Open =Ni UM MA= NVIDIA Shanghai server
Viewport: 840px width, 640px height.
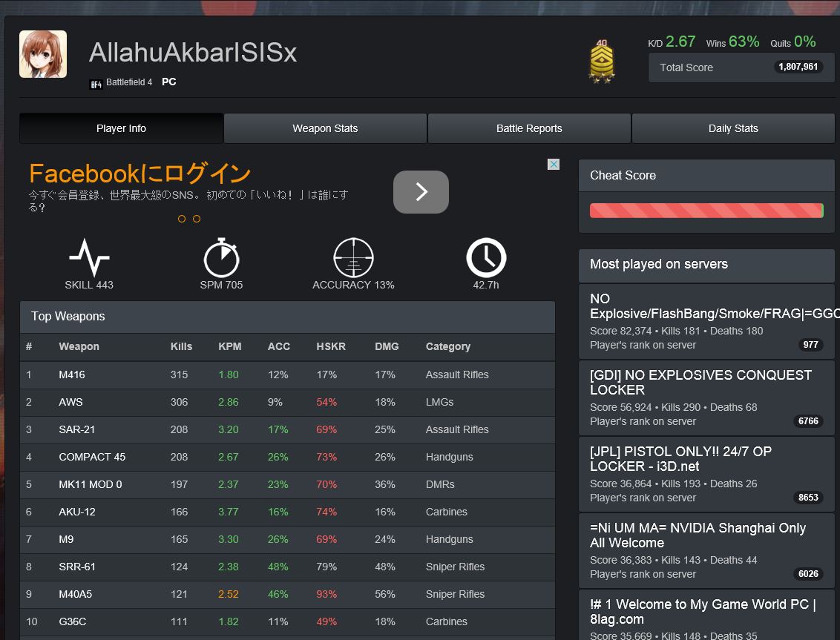click(x=706, y=550)
